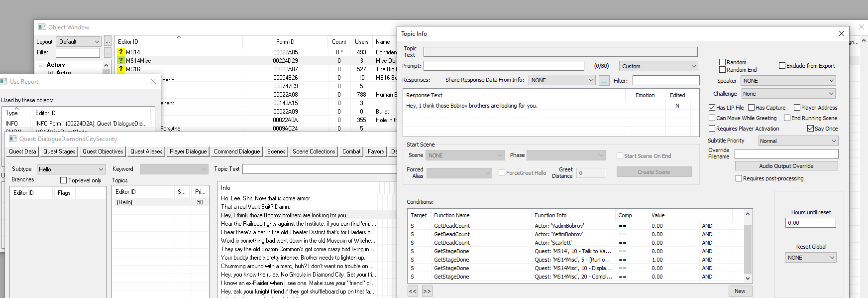Toggle End Running Scene checkbox
This screenshot has width=868, height=298.
click(x=787, y=118)
